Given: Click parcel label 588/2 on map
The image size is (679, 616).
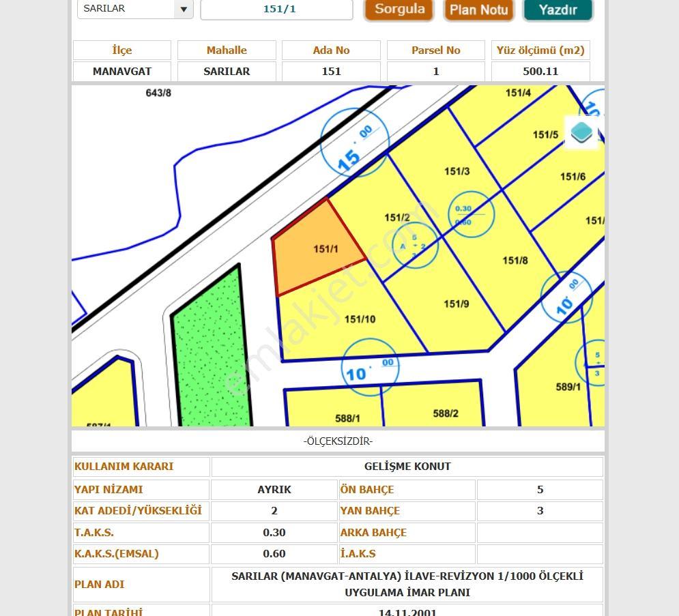Looking at the screenshot, I should click(x=446, y=413).
